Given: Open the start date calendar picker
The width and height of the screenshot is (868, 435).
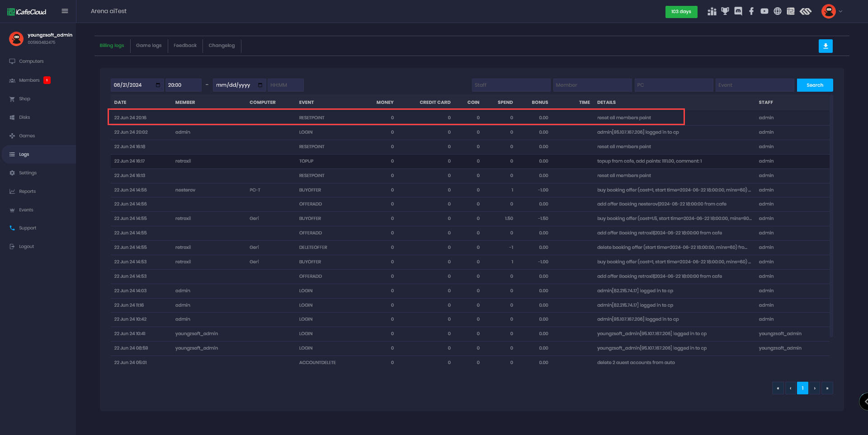Looking at the screenshot, I should (158, 85).
